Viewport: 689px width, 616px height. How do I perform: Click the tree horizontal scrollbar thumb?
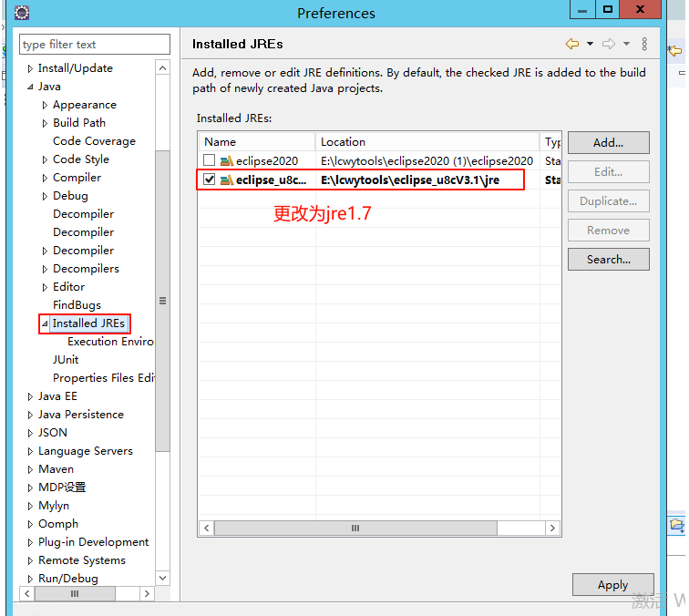[x=75, y=593]
